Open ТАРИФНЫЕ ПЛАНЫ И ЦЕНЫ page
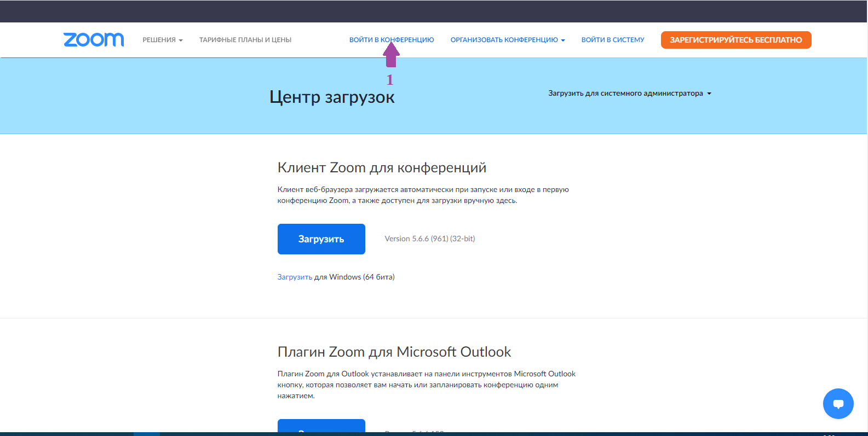This screenshot has height=436, width=868. (245, 40)
